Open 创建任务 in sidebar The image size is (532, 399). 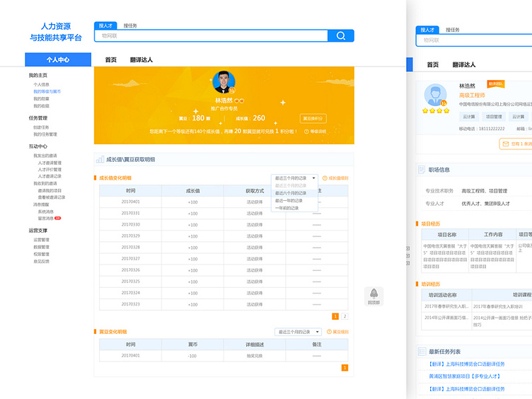coord(41,127)
